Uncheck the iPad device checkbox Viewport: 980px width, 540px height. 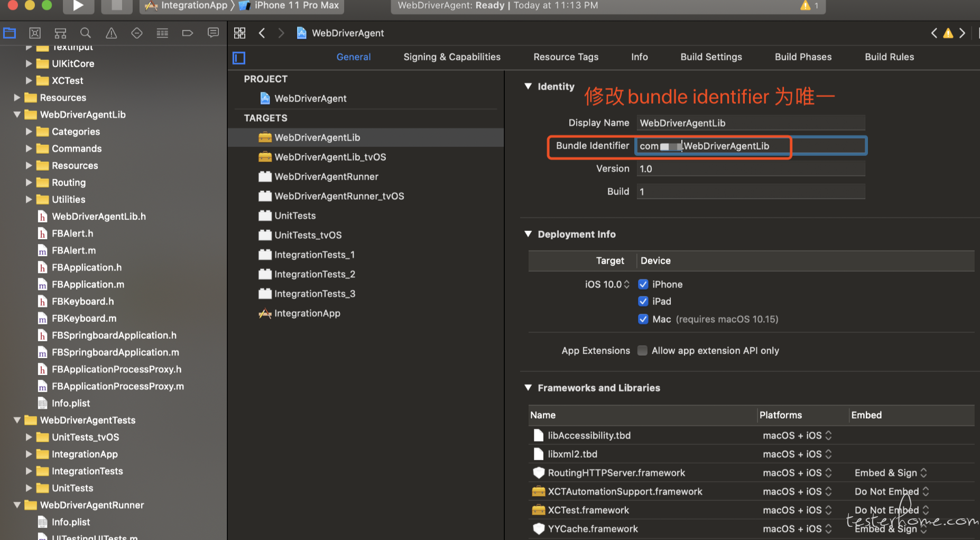(643, 301)
